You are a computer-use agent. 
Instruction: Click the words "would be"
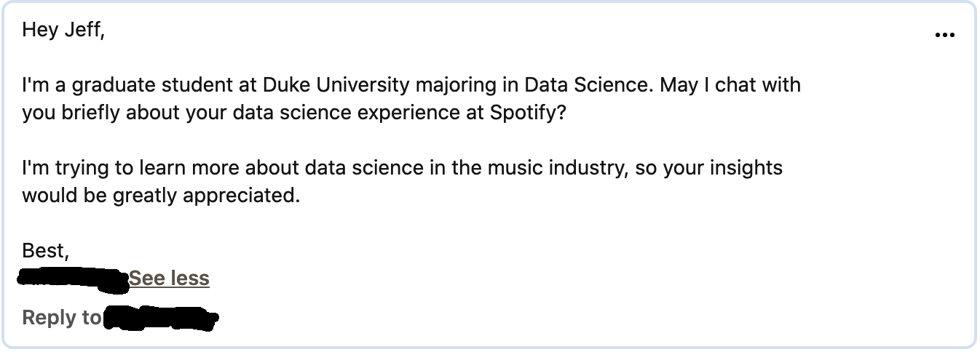pyautogui.click(x=64, y=196)
